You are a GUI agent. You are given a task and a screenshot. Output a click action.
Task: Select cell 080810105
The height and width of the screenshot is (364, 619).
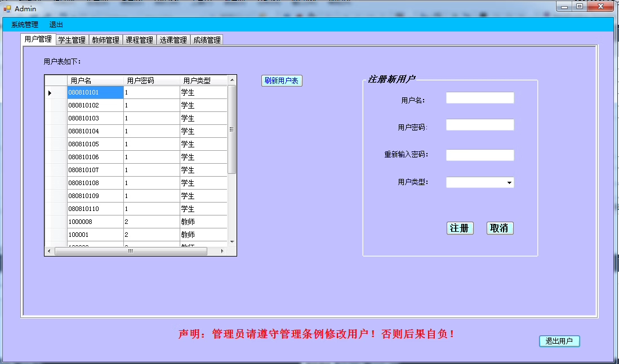click(95, 145)
